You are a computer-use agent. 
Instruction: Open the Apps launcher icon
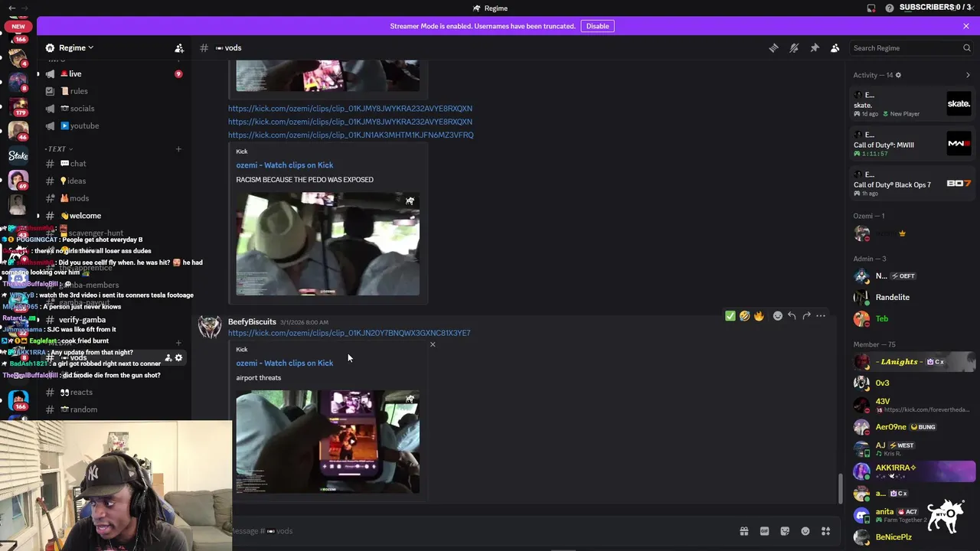tap(825, 531)
